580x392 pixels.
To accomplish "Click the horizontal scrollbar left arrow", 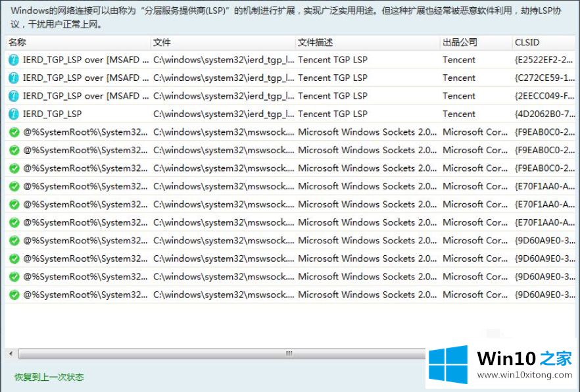I will click(11, 354).
